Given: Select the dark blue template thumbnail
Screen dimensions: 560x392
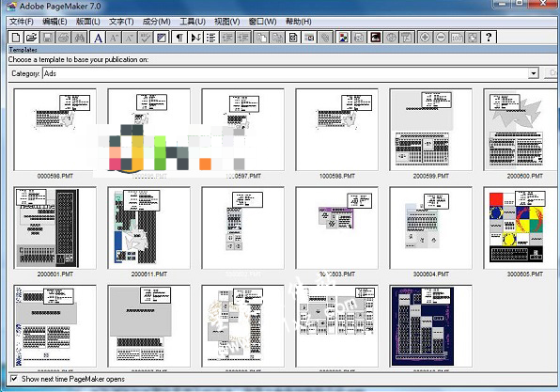Looking at the screenshot, I should (430, 326).
